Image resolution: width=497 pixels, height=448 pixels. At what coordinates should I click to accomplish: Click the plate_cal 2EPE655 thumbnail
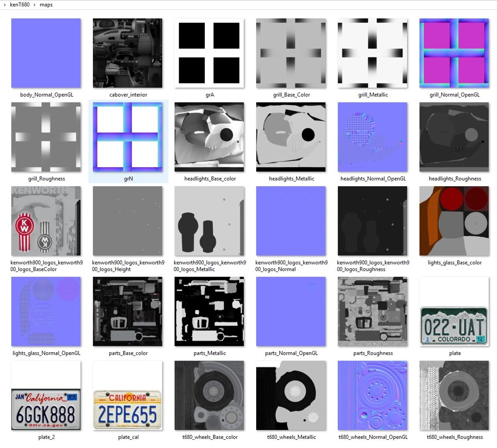point(127,395)
